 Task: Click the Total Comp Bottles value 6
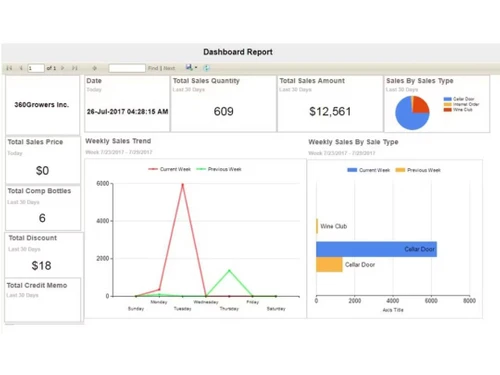coord(42,218)
